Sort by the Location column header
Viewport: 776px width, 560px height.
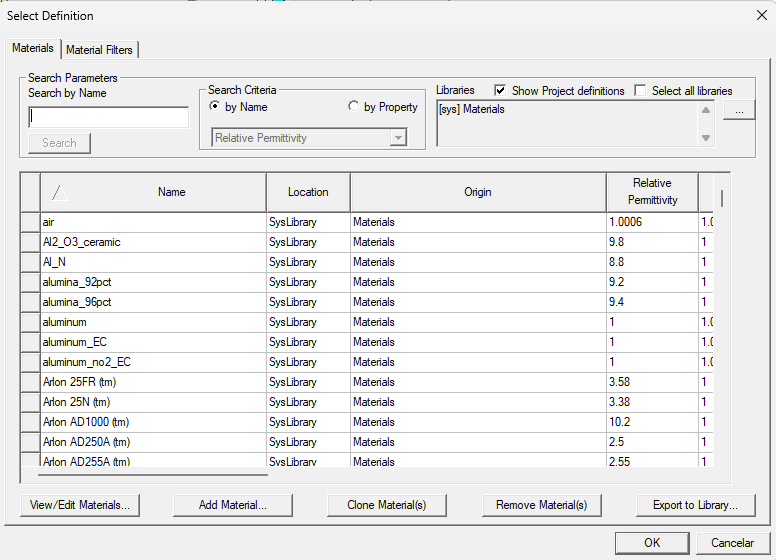pos(308,192)
